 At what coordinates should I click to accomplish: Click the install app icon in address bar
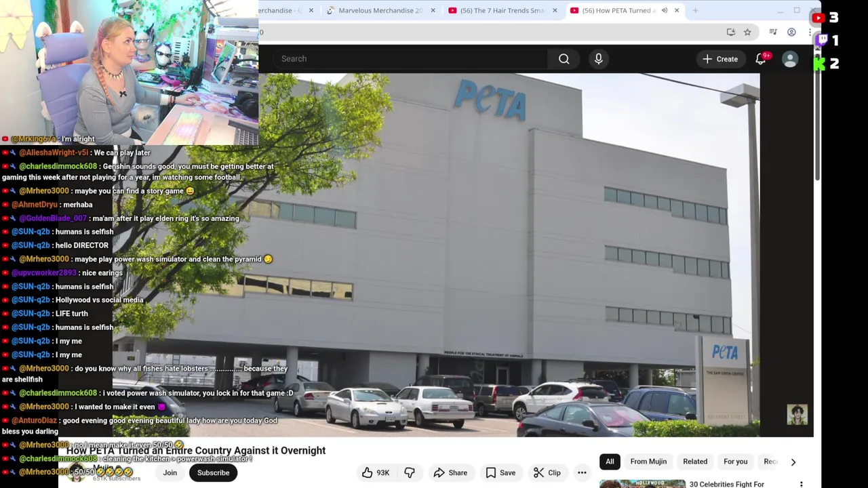coord(730,32)
